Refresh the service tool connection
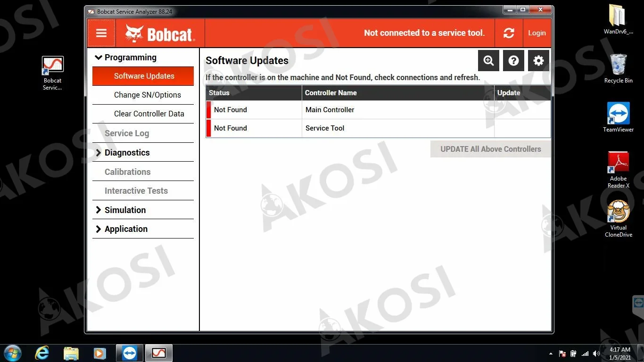Image resolution: width=644 pixels, height=362 pixels. pyautogui.click(x=509, y=33)
